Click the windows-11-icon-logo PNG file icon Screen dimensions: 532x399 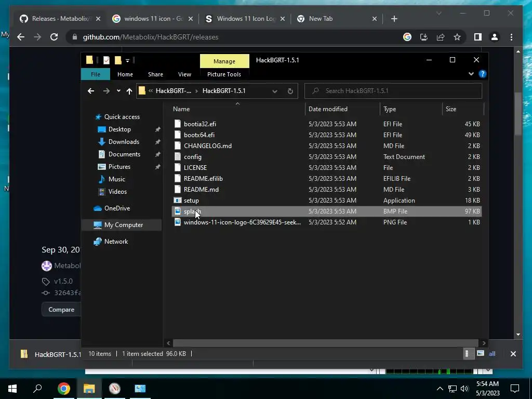click(178, 222)
